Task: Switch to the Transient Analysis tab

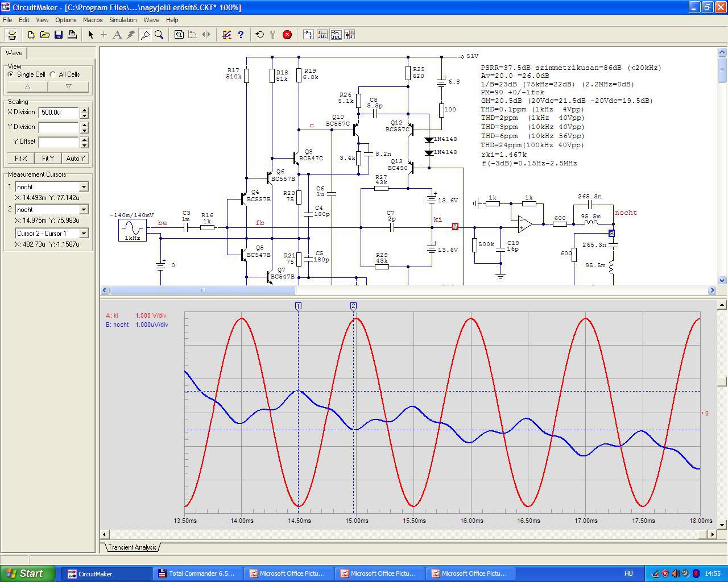Action: (x=132, y=547)
